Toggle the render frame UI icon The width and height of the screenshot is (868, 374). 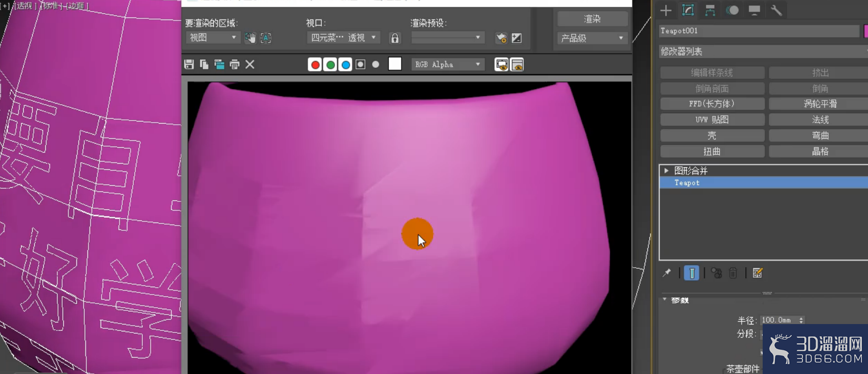point(517,64)
